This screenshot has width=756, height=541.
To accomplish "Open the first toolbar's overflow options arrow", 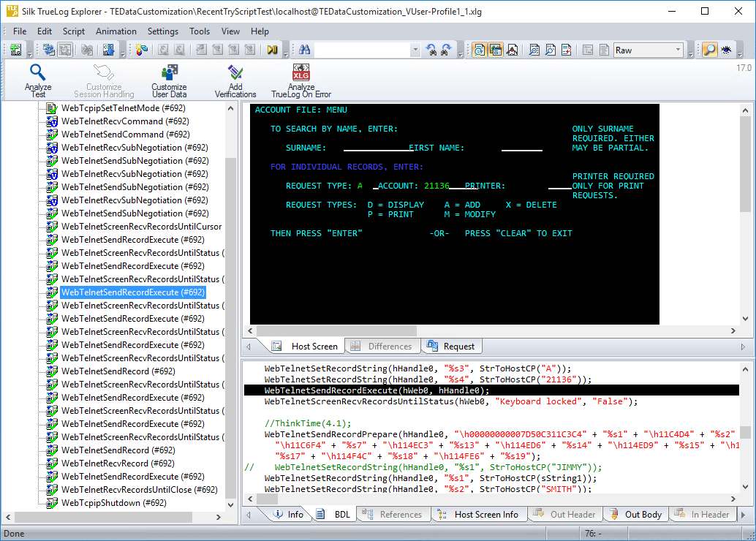I will coord(29,53).
